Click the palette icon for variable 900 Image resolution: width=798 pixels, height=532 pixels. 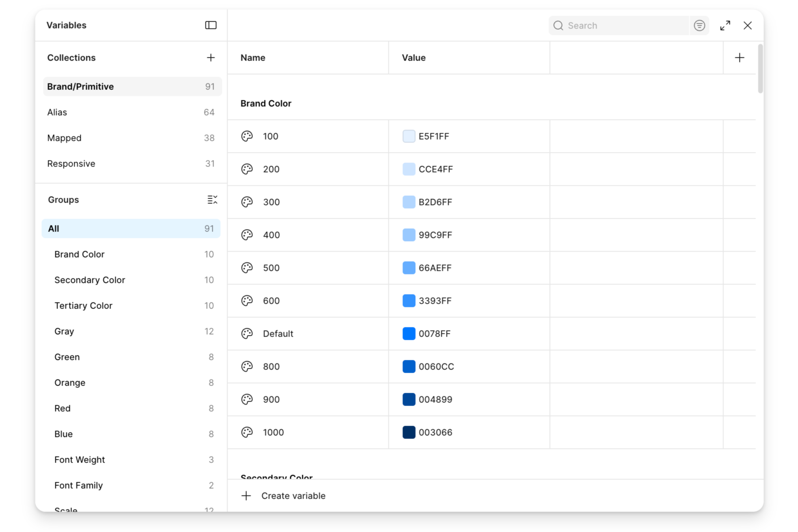(x=247, y=399)
